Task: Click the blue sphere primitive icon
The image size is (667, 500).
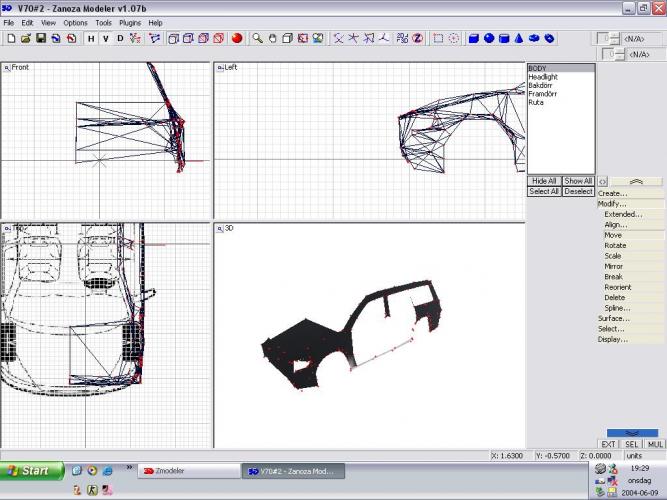Action: (489, 39)
